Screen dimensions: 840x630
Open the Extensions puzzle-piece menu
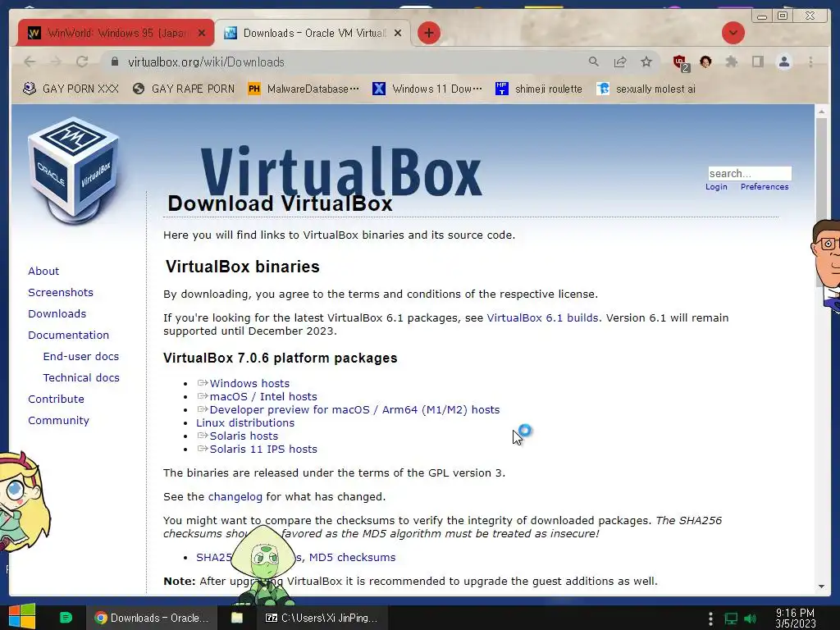pos(731,62)
